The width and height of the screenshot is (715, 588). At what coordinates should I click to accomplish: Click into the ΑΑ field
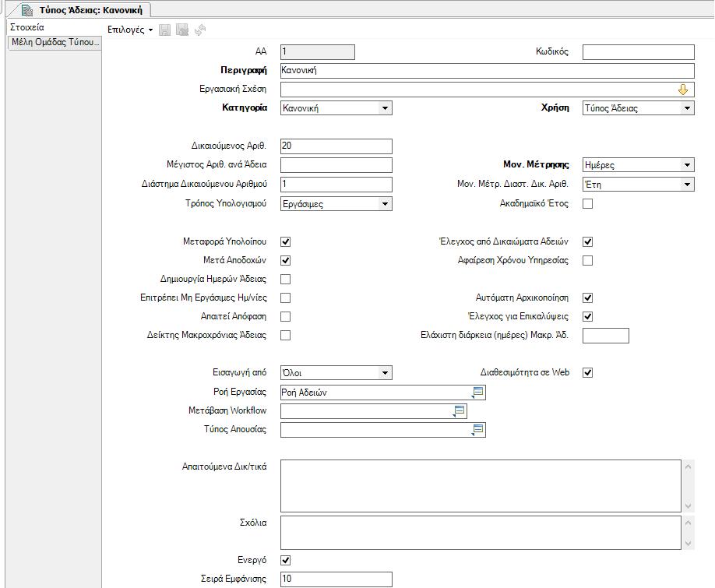click(317, 52)
